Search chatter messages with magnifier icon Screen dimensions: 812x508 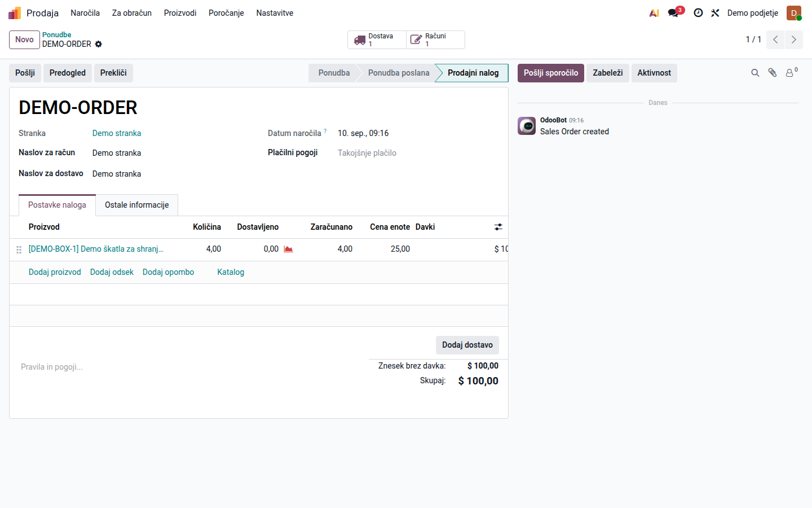coord(755,73)
